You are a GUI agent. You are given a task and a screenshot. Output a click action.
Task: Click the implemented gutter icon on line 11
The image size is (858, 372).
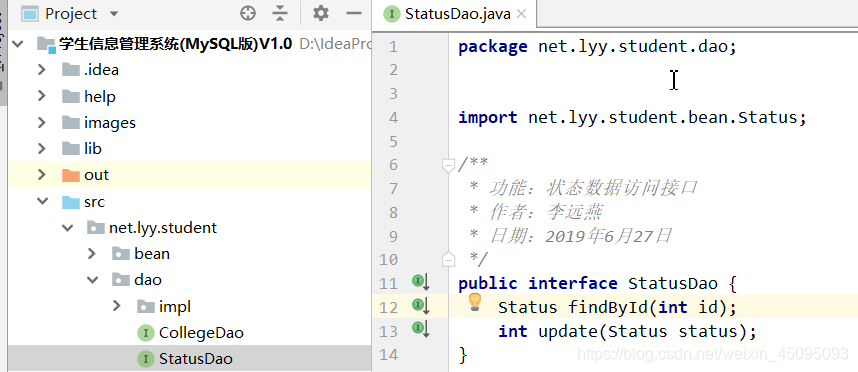(420, 282)
